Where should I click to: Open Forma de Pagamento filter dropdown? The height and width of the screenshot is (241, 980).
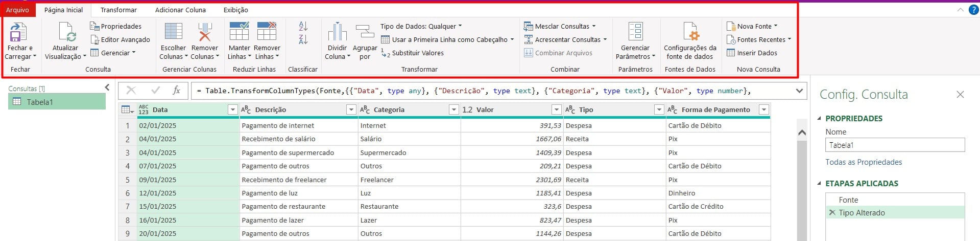coord(763,109)
